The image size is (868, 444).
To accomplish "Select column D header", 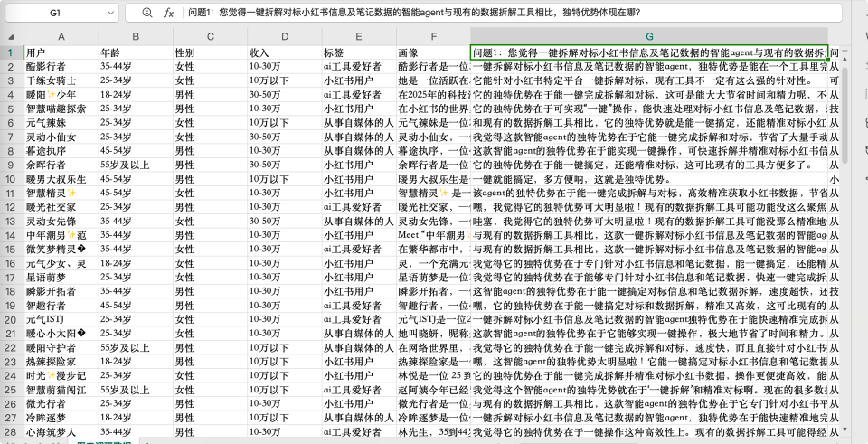I will coord(285,36).
